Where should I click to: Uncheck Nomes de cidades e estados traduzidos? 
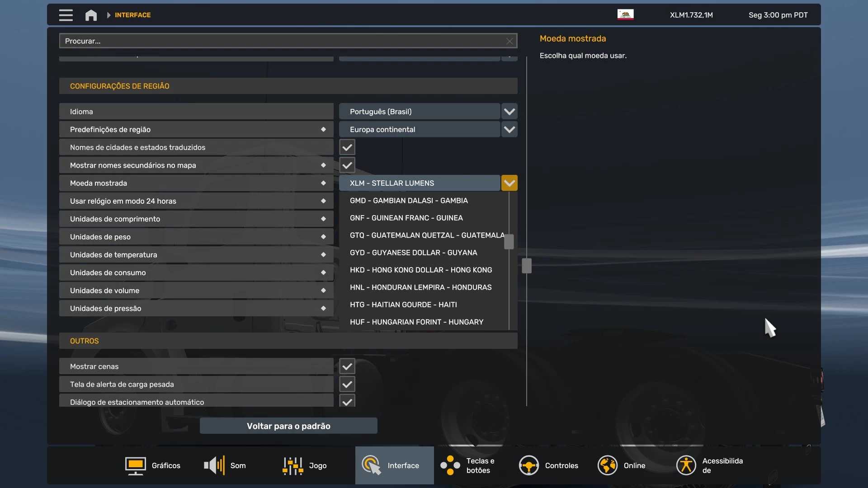point(347,147)
